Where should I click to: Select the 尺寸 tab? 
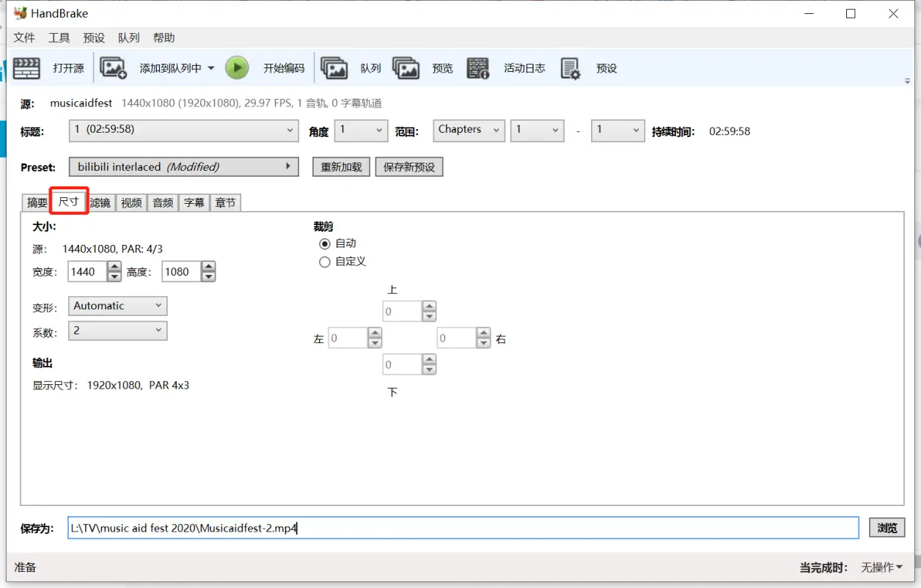point(69,201)
